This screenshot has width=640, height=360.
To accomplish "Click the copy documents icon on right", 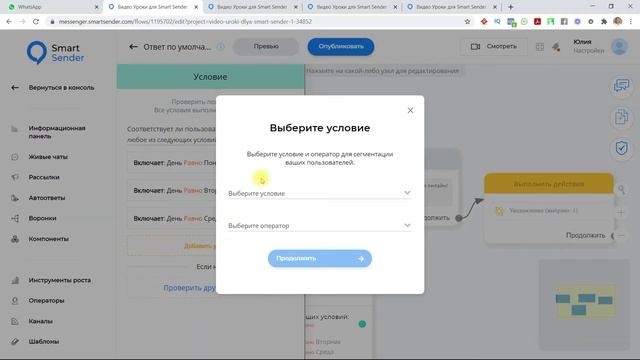I will [x=621, y=117].
